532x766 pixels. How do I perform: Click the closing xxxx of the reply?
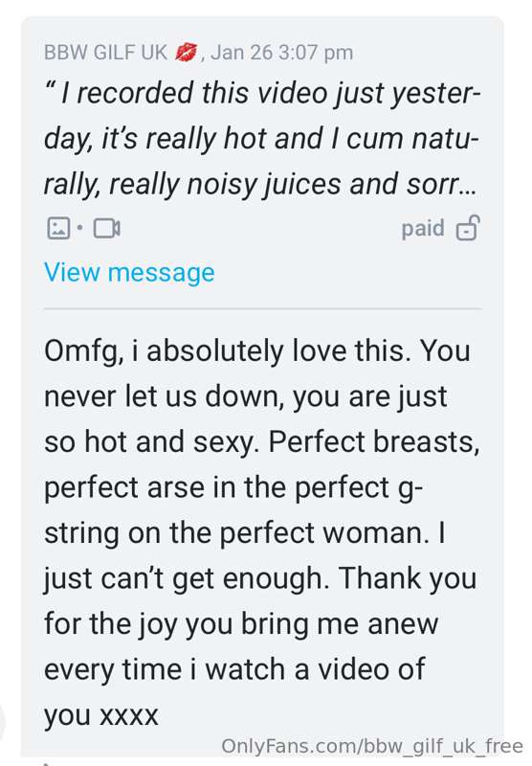[x=129, y=715]
